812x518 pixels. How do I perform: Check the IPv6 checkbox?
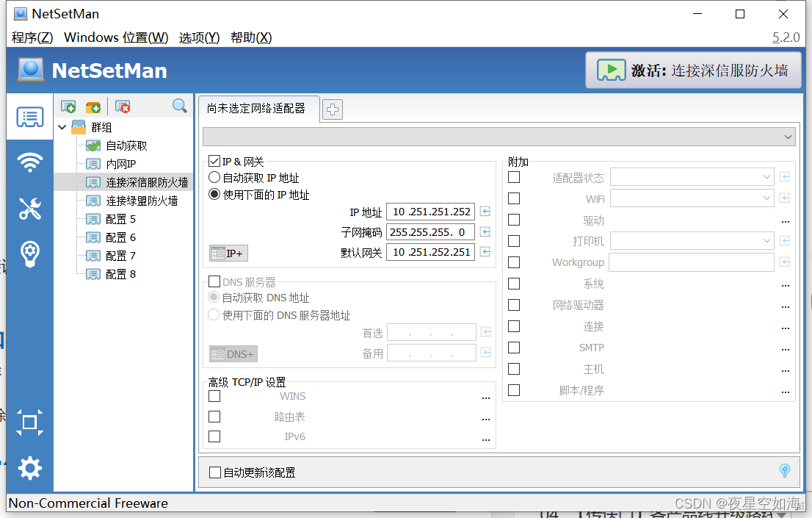pyautogui.click(x=214, y=436)
